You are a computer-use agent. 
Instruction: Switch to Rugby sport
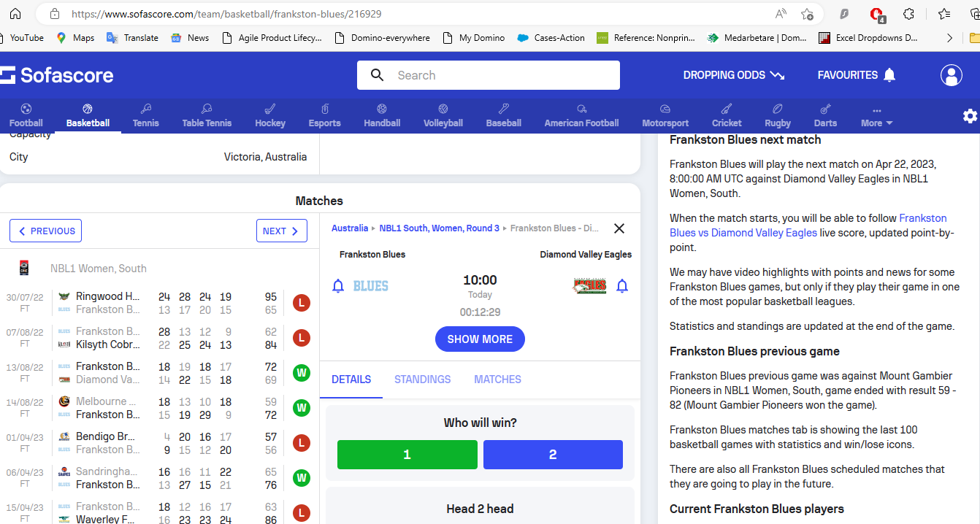[x=778, y=116]
